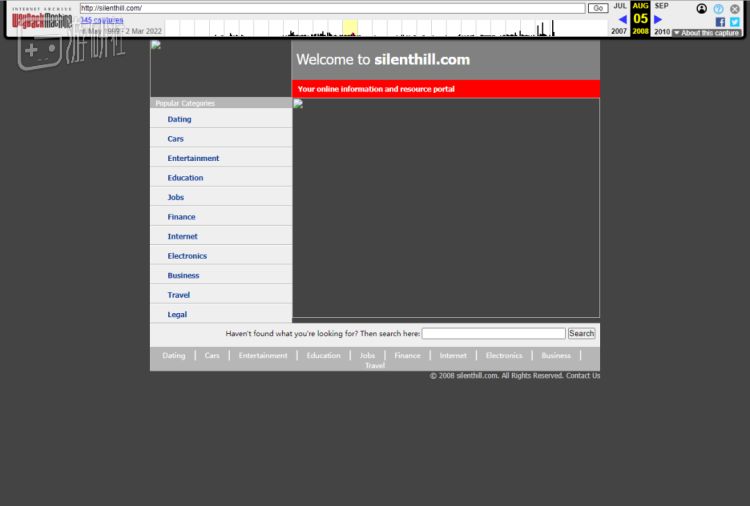The image size is (750, 506).
Task: Select Cars in the footer navigation
Action: [x=212, y=355]
